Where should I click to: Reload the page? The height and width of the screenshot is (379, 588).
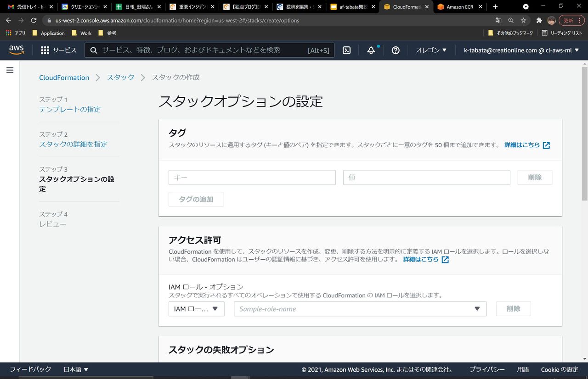pos(34,20)
